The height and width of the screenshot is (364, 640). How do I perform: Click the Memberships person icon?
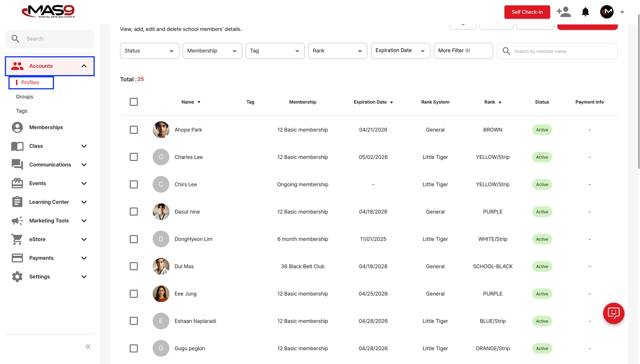pos(17,127)
